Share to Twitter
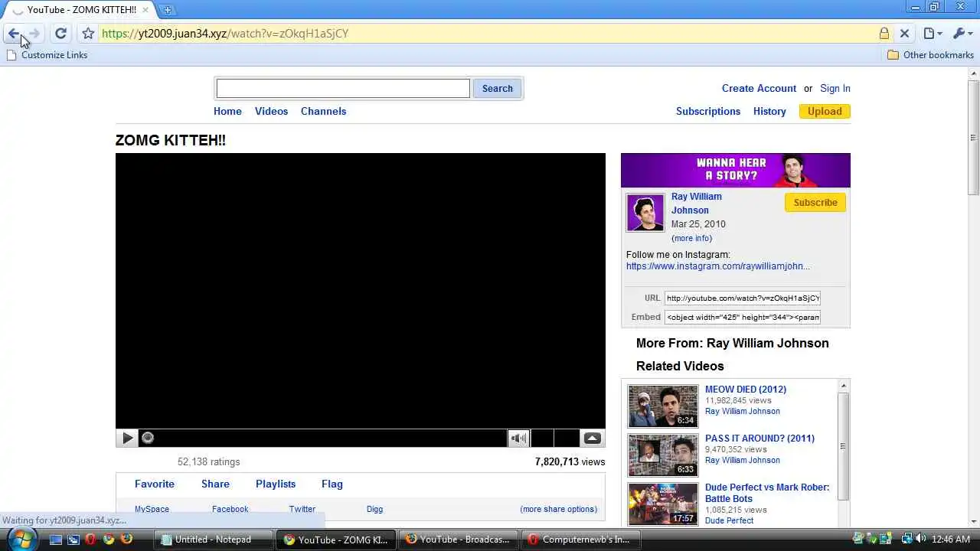This screenshot has height=551, width=980. click(x=302, y=510)
